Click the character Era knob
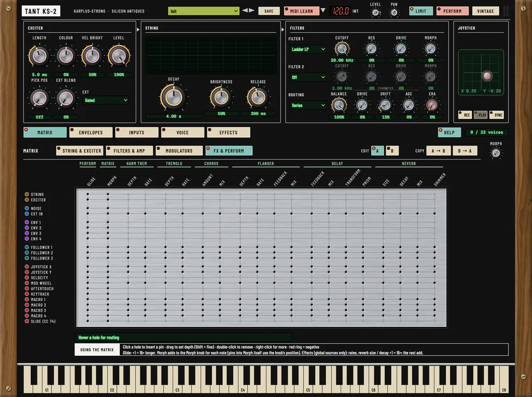This screenshot has height=397, width=532. click(432, 105)
